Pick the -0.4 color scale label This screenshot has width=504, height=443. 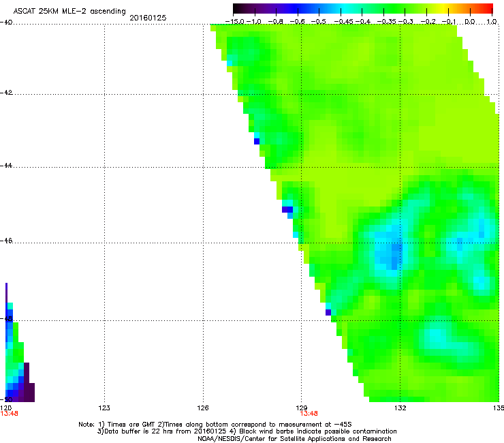pyautogui.click(x=362, y=22)
